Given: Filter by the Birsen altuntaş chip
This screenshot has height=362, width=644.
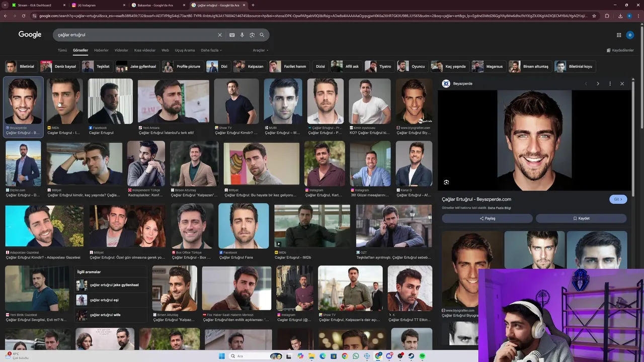Looking at the screenshot, I should [530, 66].
